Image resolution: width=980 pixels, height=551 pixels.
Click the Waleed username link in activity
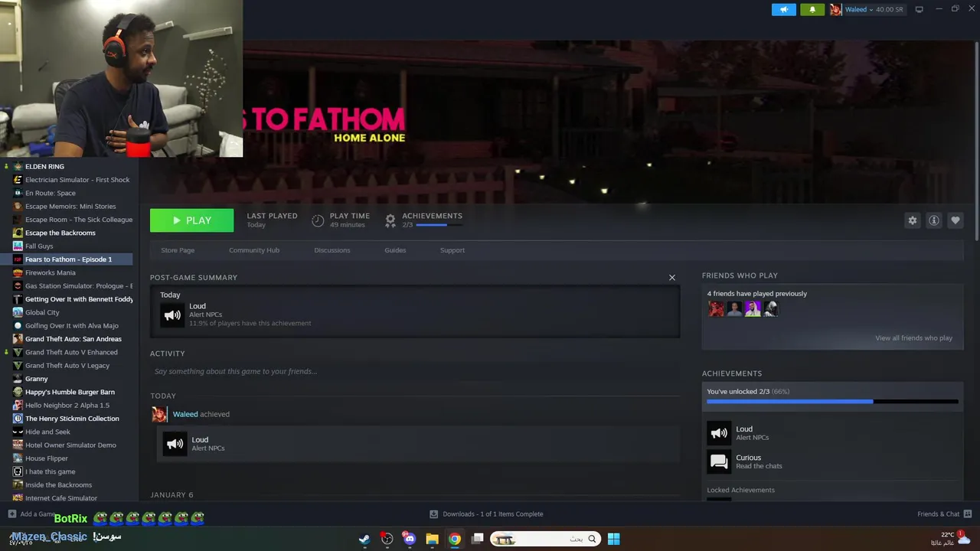coord(185,414)
